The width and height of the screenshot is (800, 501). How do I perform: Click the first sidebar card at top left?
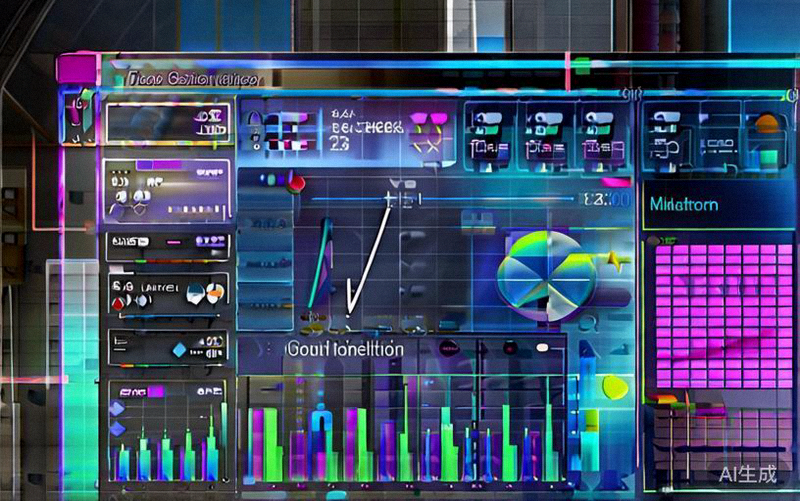(x=168, y=124)
